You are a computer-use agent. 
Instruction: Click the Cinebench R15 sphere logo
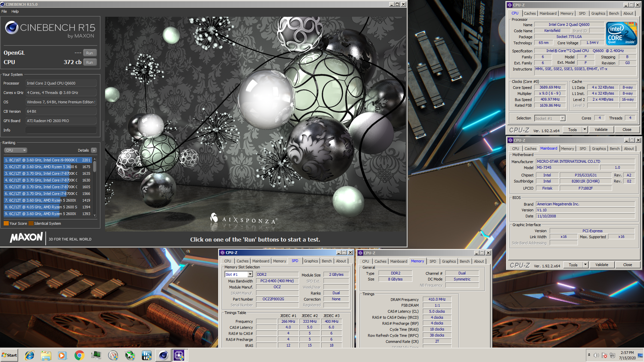[x=12, y=28]
